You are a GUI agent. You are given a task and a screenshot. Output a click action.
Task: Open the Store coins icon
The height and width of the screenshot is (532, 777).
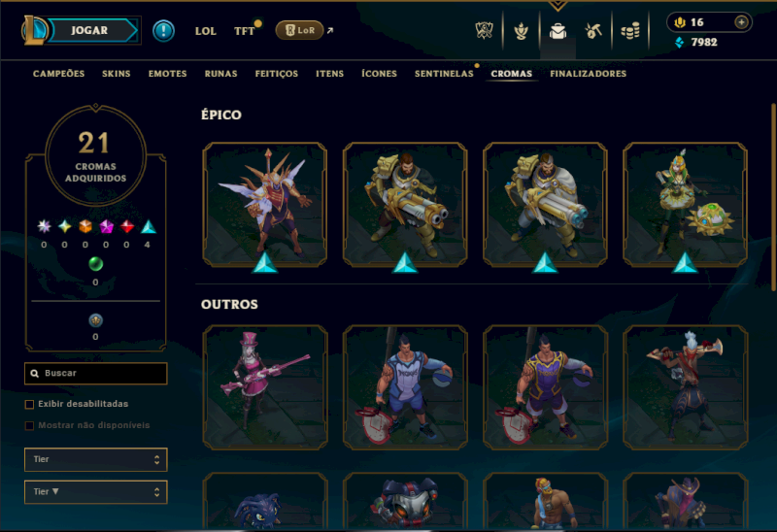point(629,31)
